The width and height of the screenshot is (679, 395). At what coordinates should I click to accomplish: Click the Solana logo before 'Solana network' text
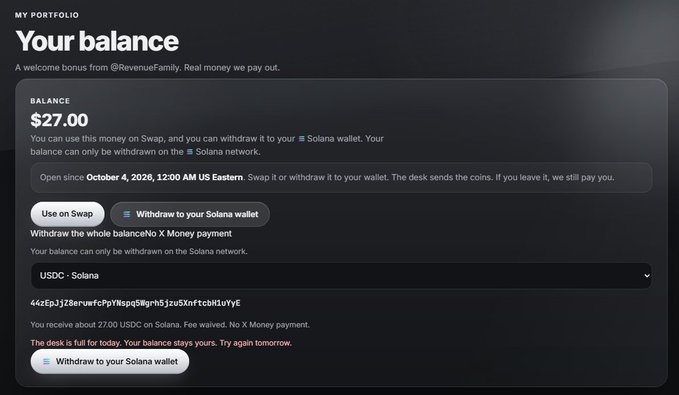[x=190, y=152]
